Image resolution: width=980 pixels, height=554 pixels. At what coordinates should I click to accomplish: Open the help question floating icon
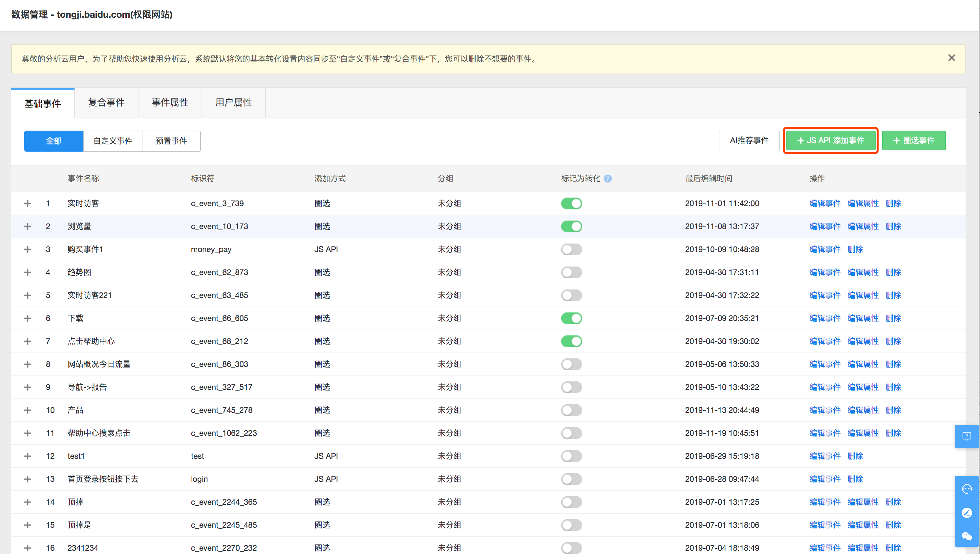pos(967,436)
